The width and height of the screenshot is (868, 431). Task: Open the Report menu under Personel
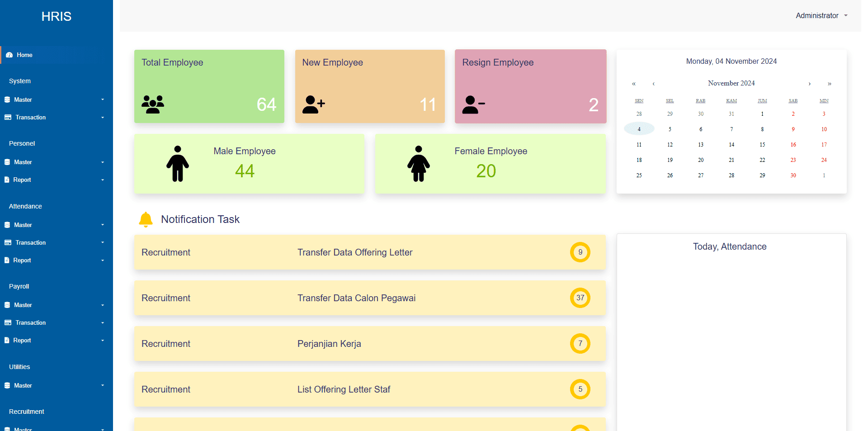click(x=54, y=180)
